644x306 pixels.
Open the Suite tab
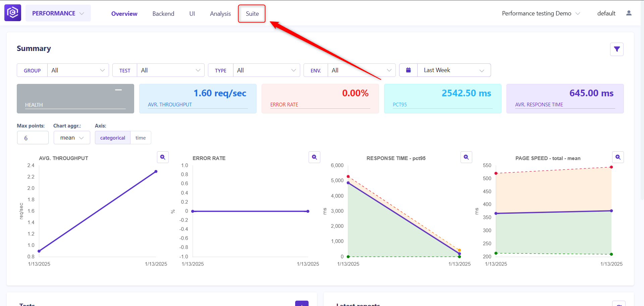coord(252,14)
